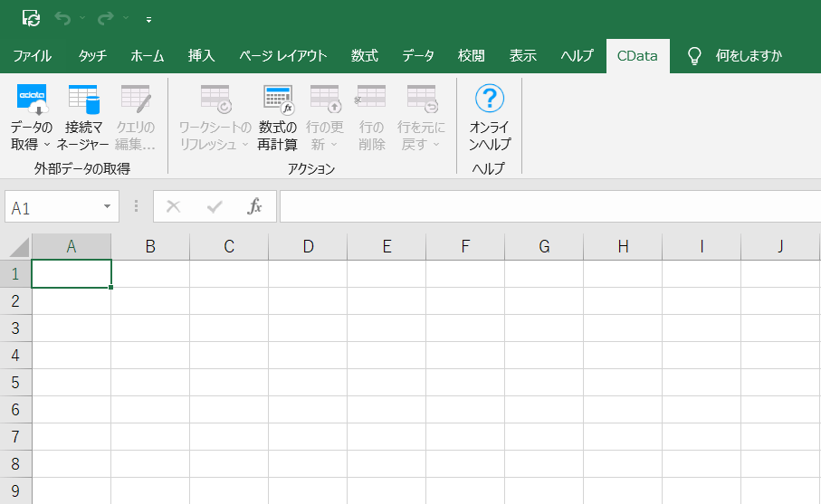Screen dimensions: 821x504
Task: Switch to the ホーム tab
Action: click(148, 56)
